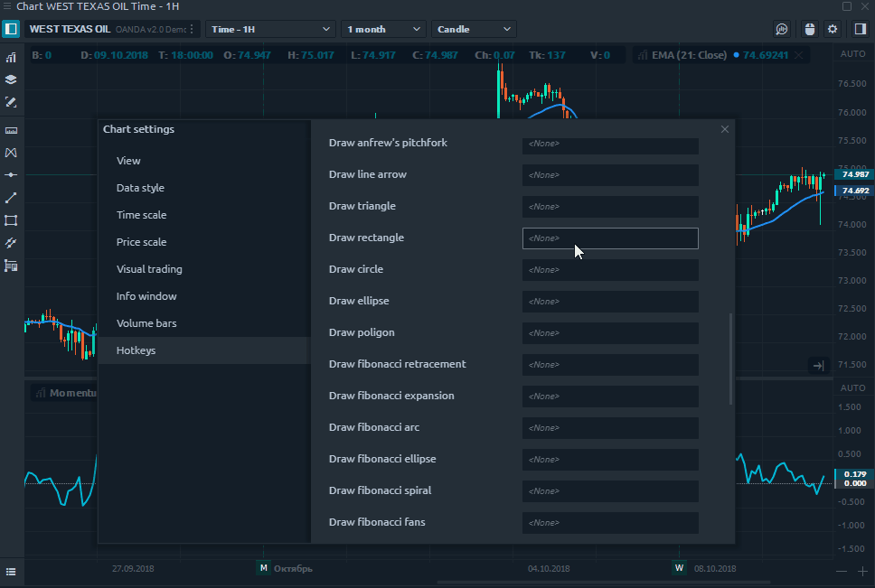Click hotkey field for Draw ellipse
The height and width of the screenshot is (588, 875).
click(x=610, y=302)
